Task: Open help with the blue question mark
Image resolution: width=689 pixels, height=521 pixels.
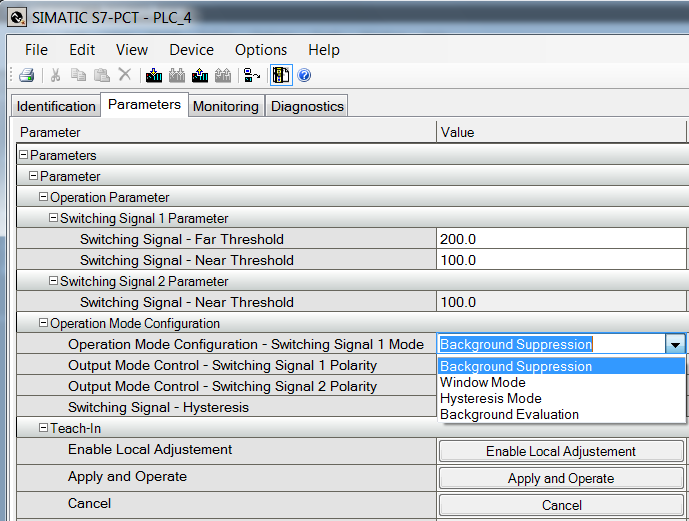Action: 304,75
